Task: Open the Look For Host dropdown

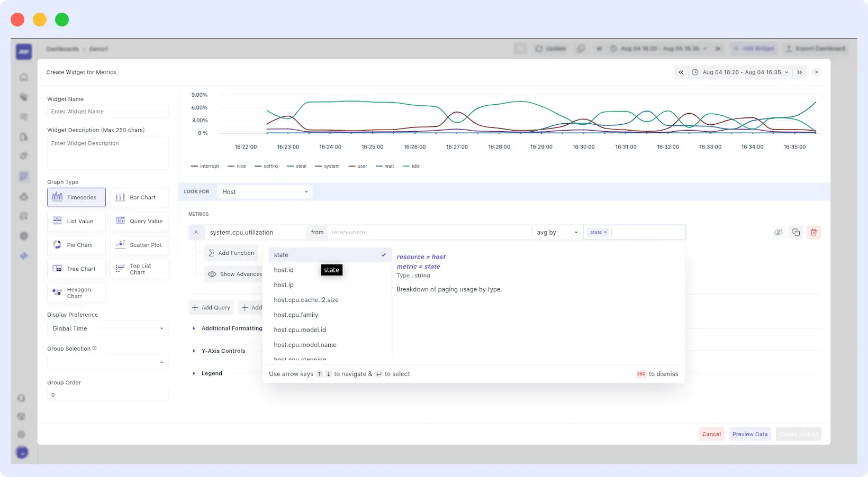Action: coord(265,191)
